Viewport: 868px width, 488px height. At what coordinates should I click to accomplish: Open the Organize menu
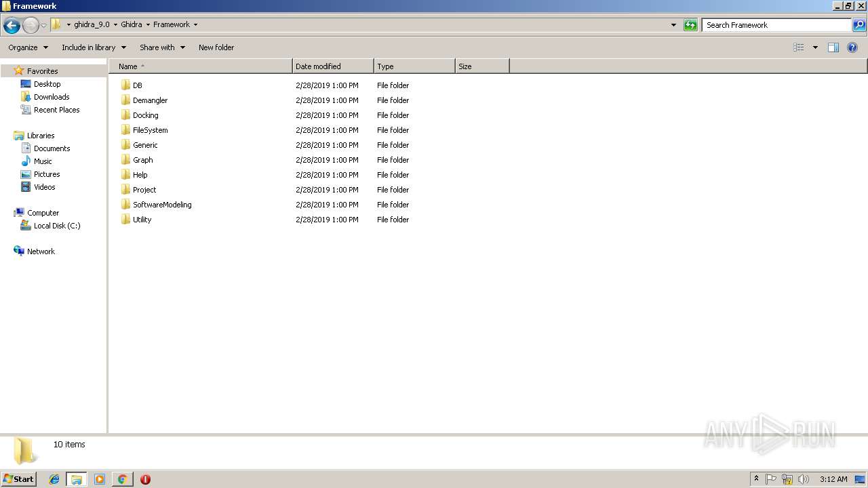click(28, 47)
